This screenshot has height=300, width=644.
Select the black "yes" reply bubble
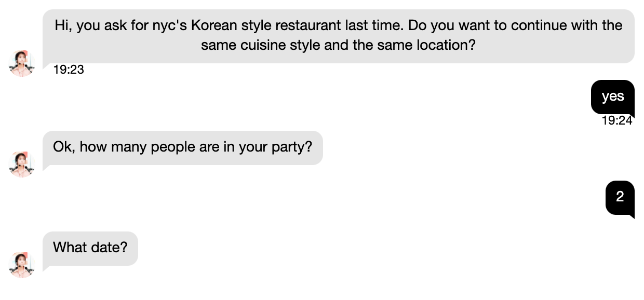click(612, 97)
